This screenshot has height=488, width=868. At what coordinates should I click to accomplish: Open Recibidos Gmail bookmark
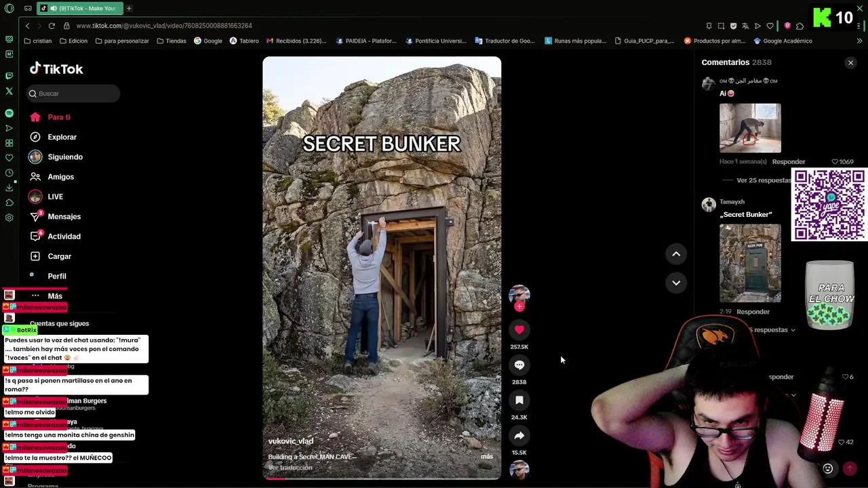tap(296, 41)
